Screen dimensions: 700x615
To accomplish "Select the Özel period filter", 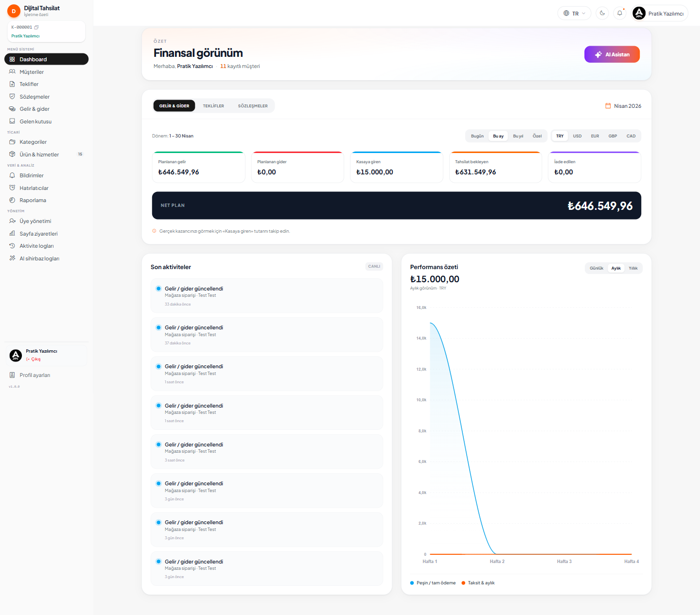I will point(537,136).
